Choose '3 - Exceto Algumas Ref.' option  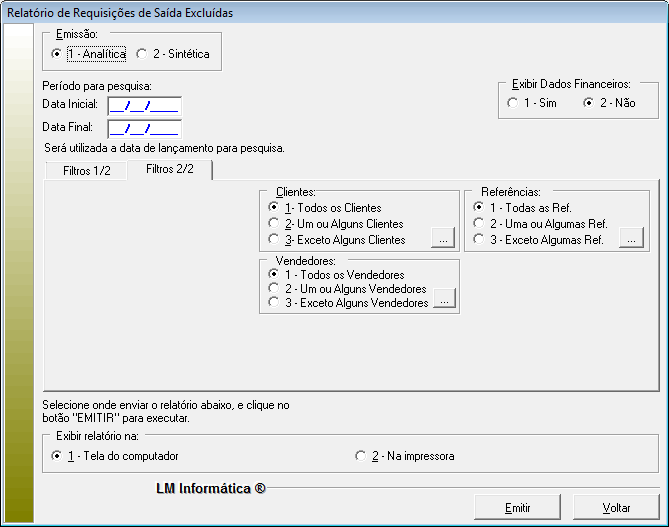(480, 240)
